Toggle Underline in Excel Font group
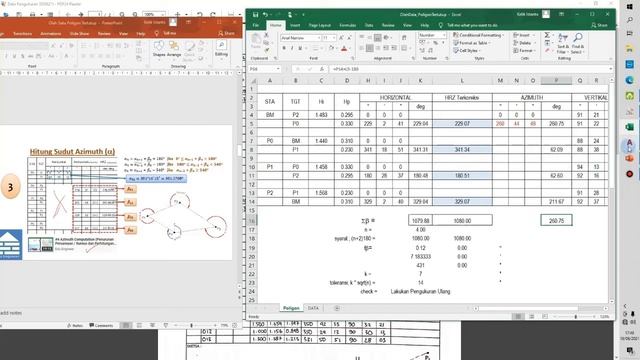This screenshot has width=640, height=360. (300, 48)
